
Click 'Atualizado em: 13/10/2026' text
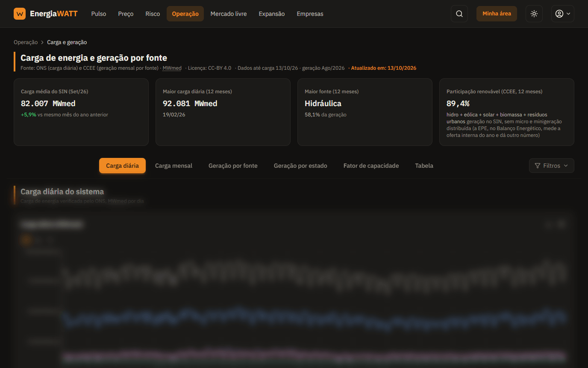click(383, 68)
